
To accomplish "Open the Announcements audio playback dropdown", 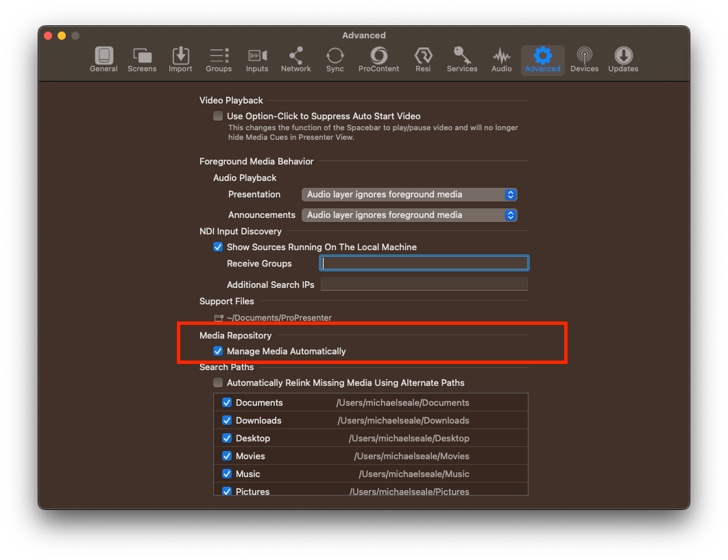I will pyautogui.click(x=409, y=215).
